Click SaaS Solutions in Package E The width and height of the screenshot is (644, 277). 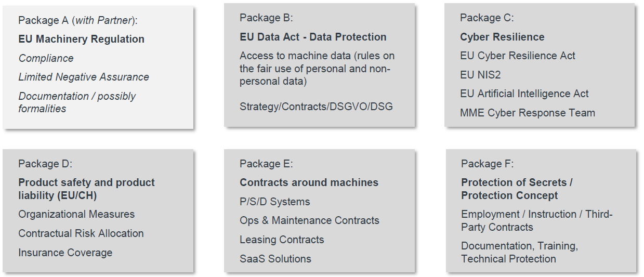point(275,259)
